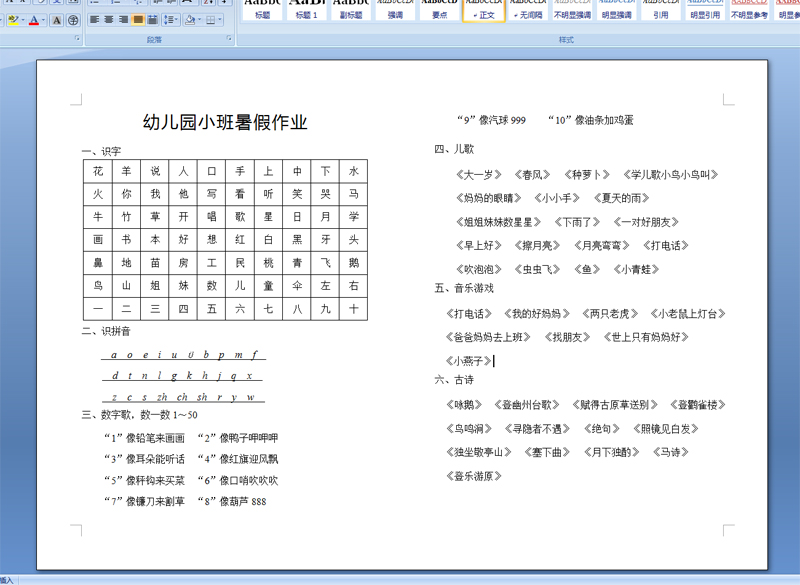
Task: Click the heading 三、数字歌，数一数 1~50
Action: click(139, 415)
